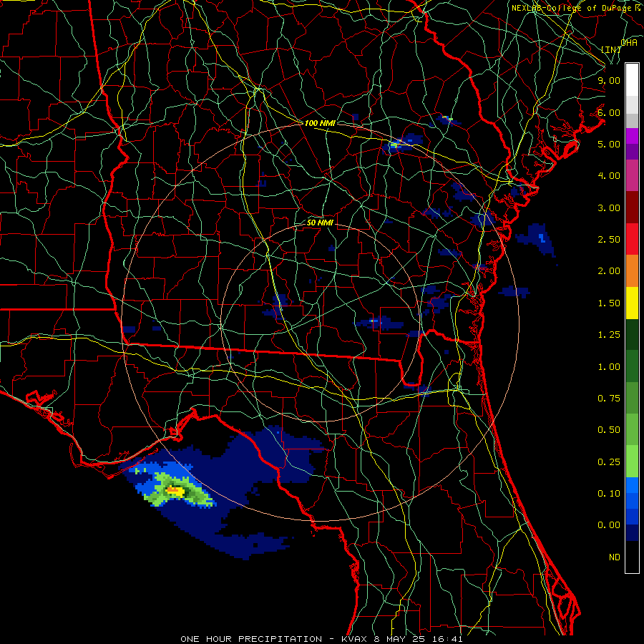Screen dimensions: 644x644
Task: Click the light blue 0.10 legend swatch
Action: (632, 485)
